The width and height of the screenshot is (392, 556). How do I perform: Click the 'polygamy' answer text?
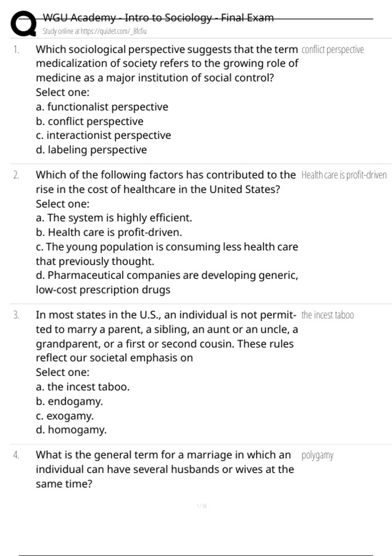coord(317,455)
